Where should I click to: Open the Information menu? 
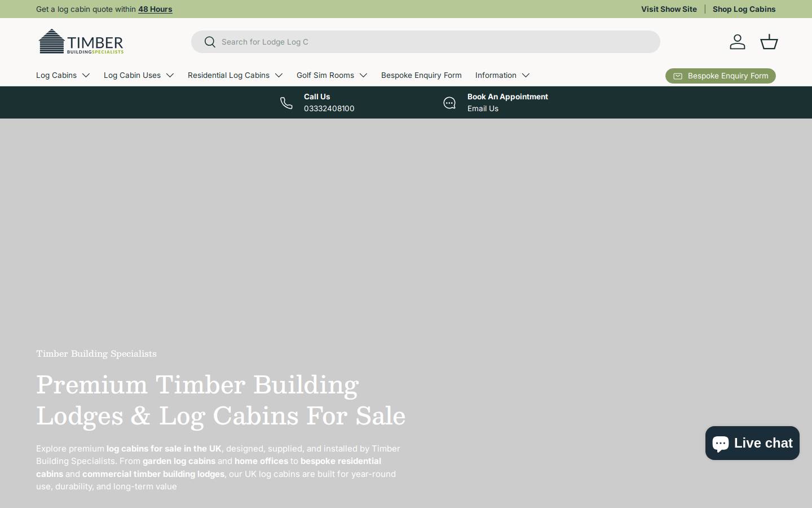pos(496,75)
